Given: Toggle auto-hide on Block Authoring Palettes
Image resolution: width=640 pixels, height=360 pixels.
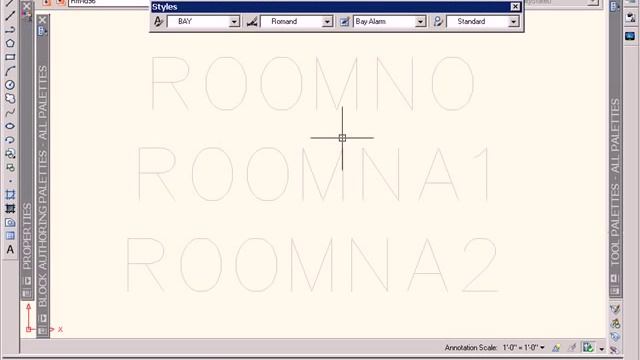Looking at the screenshot, I should 42,318.
